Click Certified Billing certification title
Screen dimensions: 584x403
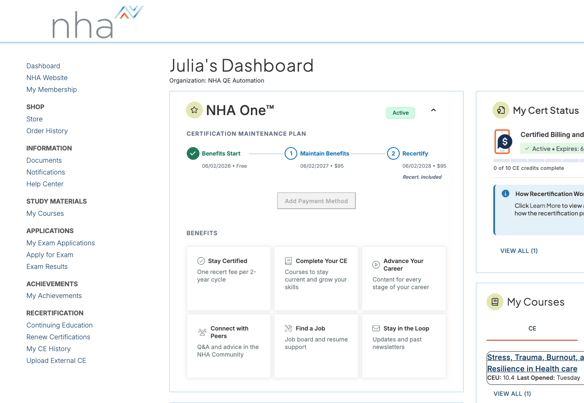coord(552,134)
